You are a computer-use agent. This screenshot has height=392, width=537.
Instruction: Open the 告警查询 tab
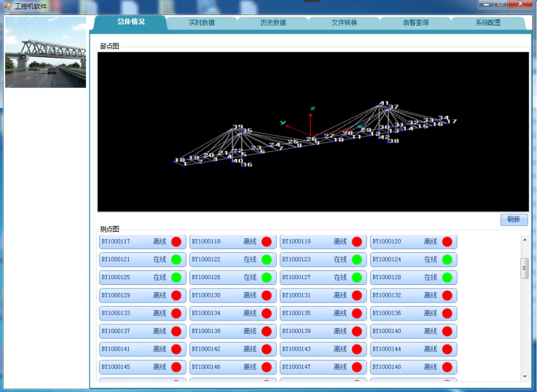tap(415, 23)
